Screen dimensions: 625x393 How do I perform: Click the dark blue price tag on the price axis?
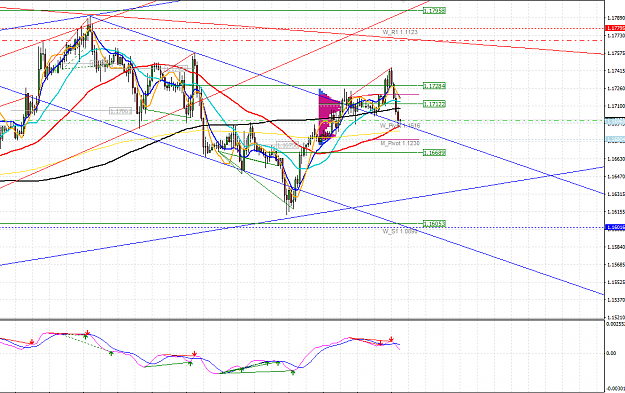point(615,227)
